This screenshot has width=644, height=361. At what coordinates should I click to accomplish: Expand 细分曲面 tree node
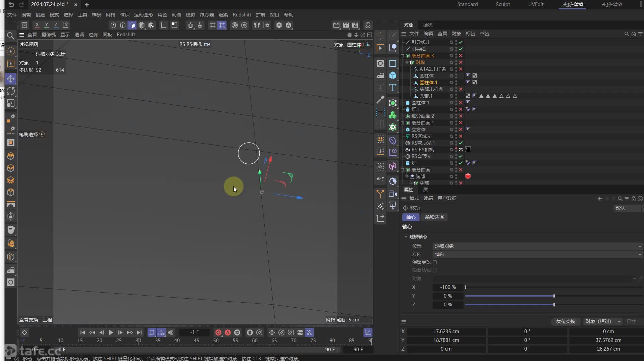click(x=402, y=170)
